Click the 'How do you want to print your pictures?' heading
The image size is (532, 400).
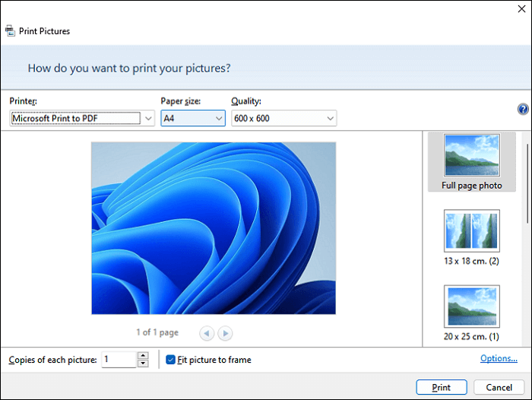[129, 68]
